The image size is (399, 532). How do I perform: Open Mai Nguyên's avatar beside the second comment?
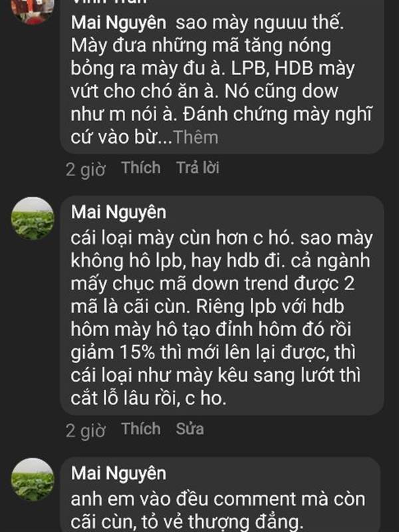point(33,219)
